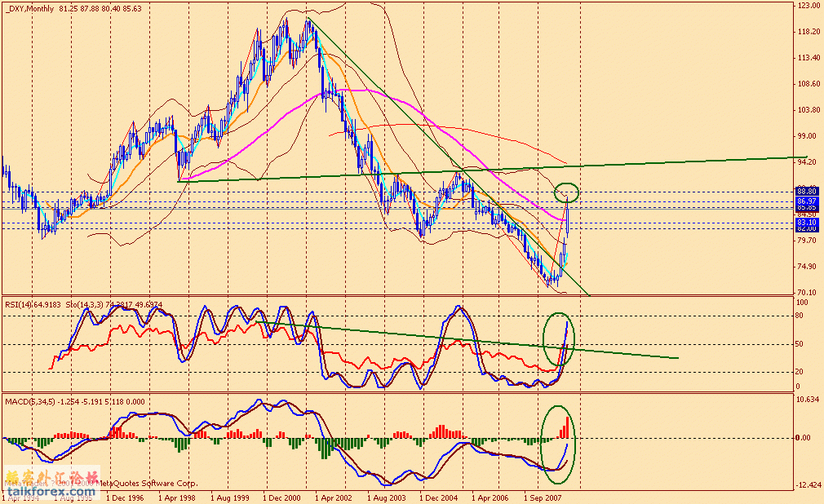Viewport: 824px width, 504px height.
Task: Click the blue 83.10 price level tag
Action: (x=807, y=223)
